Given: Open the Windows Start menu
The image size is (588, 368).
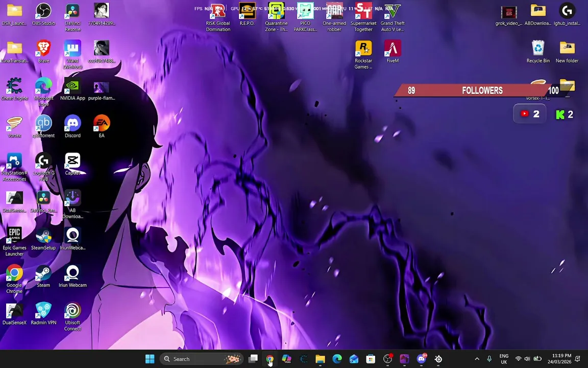Looking at the screenshot, I should pos(150,359).
